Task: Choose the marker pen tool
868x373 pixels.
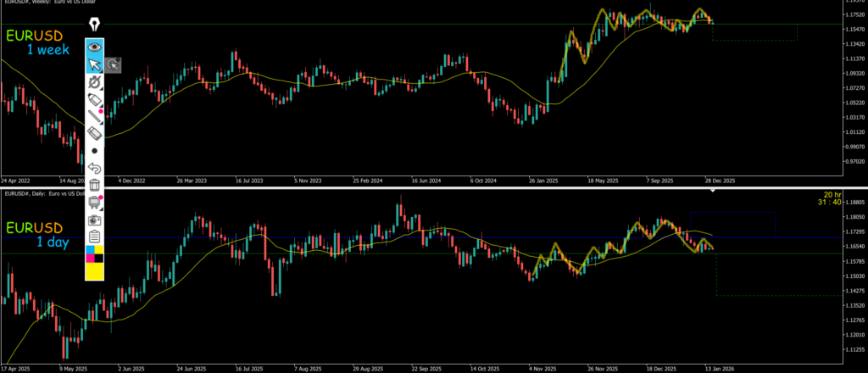Action: point(94,100)
